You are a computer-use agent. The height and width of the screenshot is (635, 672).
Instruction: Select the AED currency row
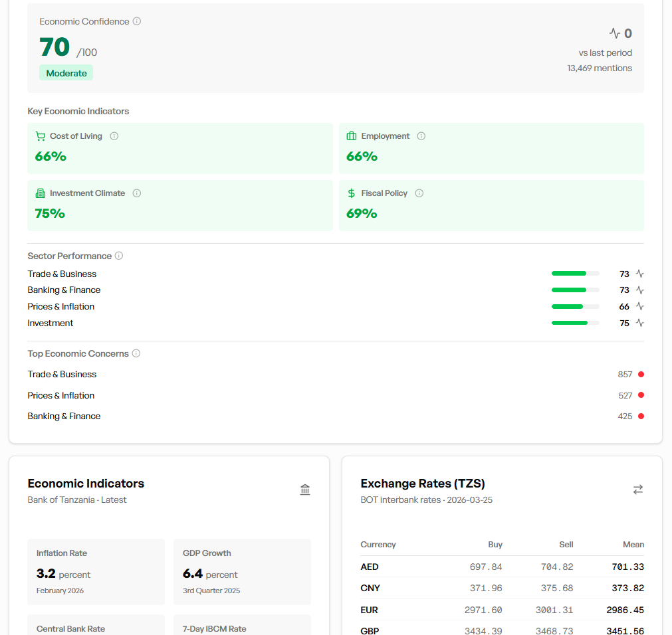(x=503, y=567)
